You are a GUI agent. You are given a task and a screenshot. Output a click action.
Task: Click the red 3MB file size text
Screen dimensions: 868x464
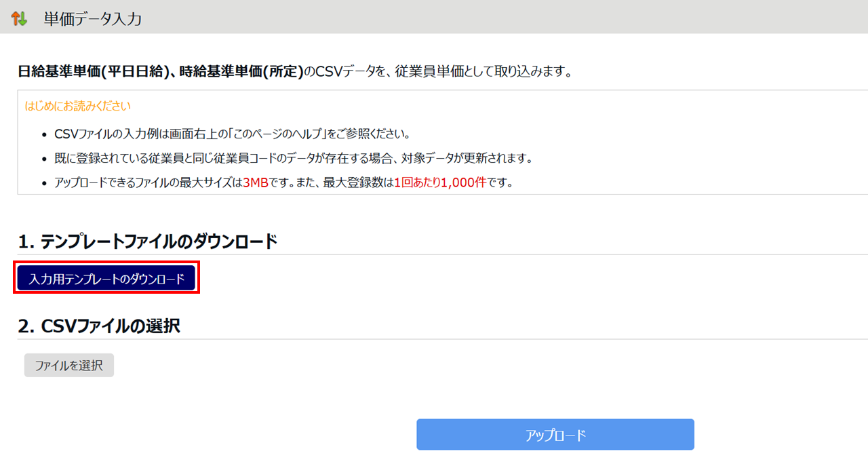point(256,182)
